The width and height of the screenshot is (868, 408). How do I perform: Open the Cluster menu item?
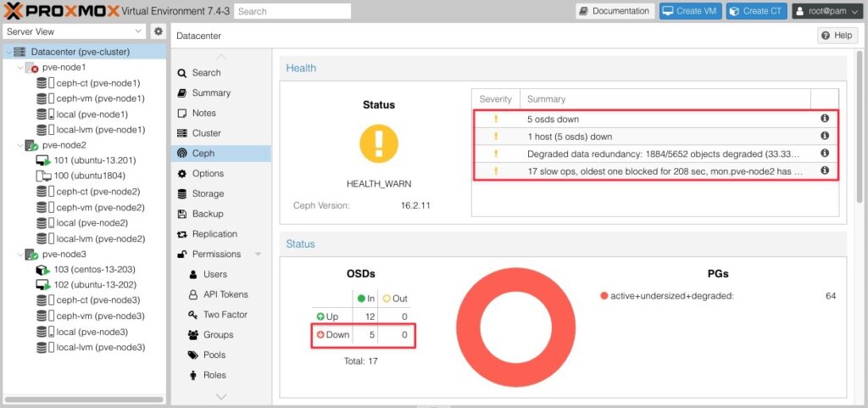pos(221,133)
